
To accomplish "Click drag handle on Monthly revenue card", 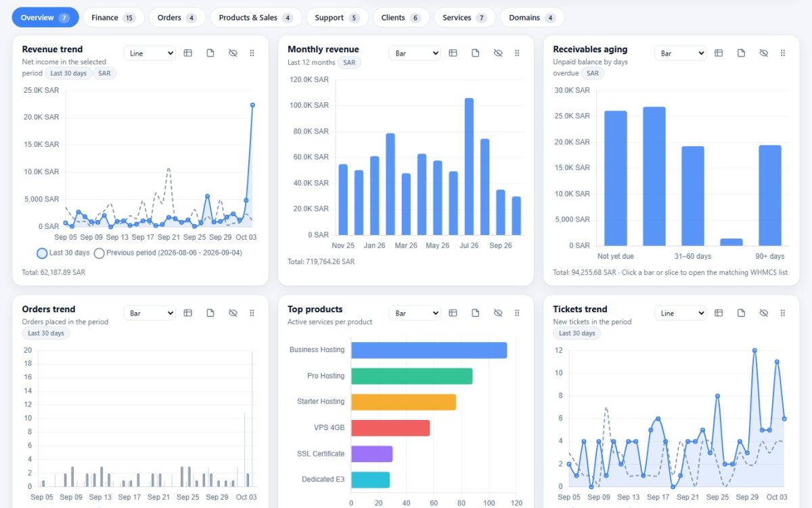I will [x=517, y=53].
